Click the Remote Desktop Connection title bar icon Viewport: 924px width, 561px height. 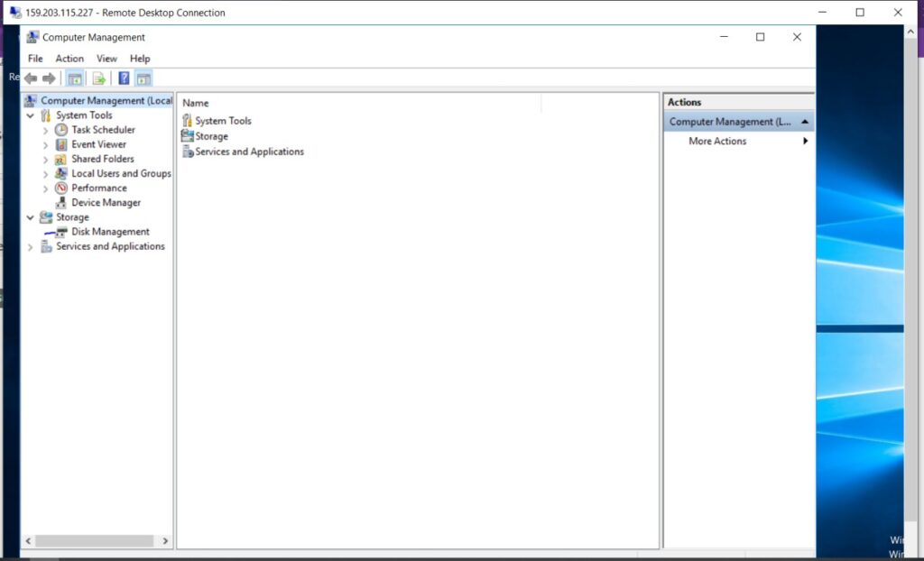coord(15,13)
